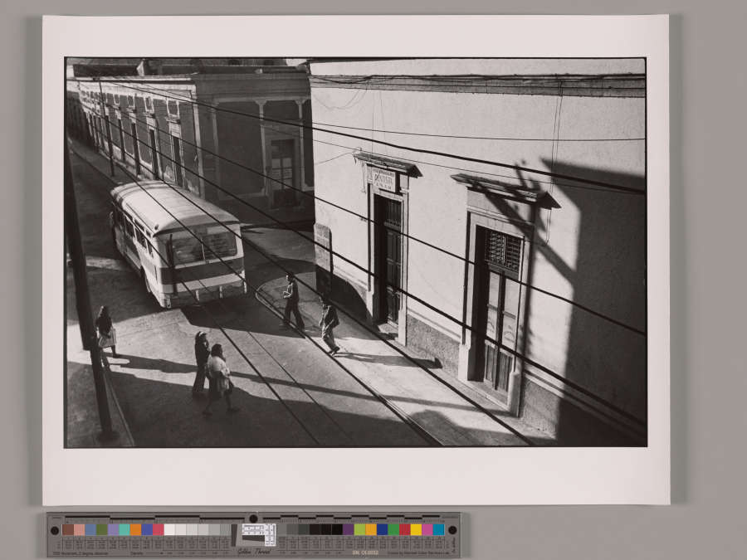Viewport: 747px width, 560px height.
Task: Click the bus in the photograph
Action: click(x=177, y=241)
